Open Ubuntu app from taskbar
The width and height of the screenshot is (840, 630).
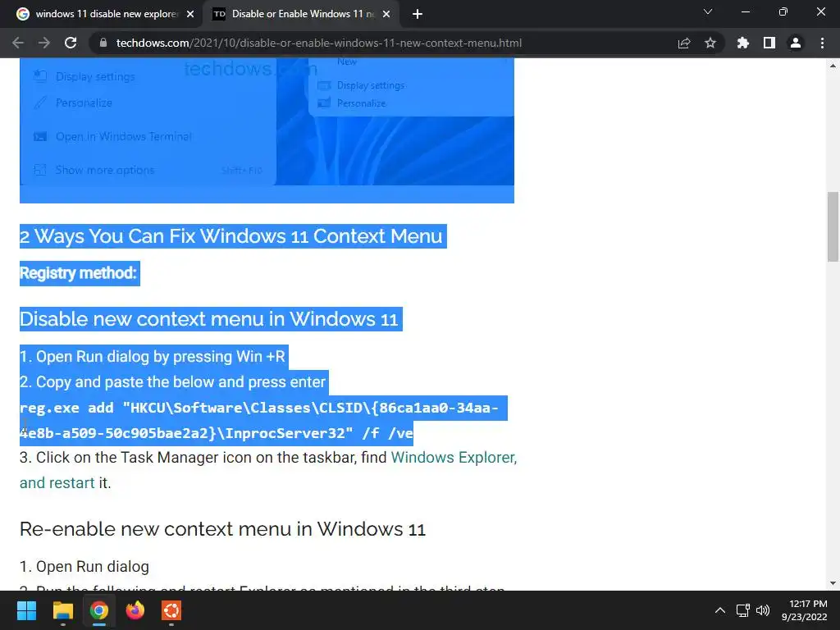(x=171, y=610)
